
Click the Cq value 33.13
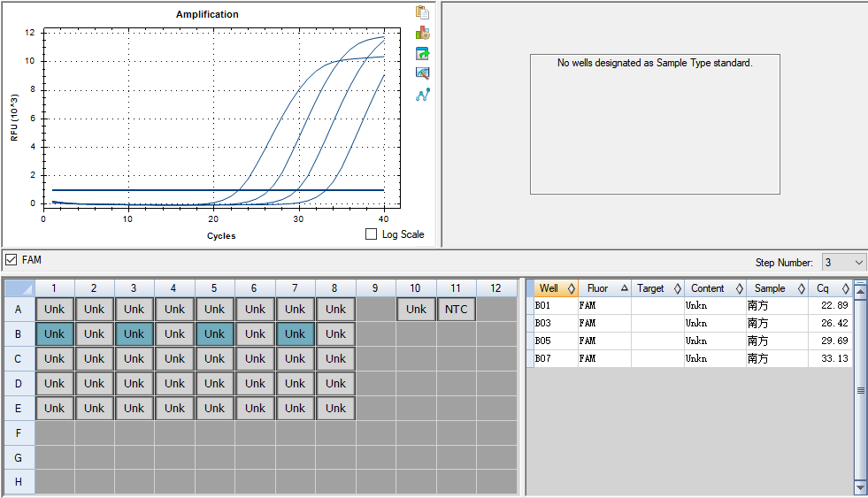pyautogui.click(x=834, y=358)
